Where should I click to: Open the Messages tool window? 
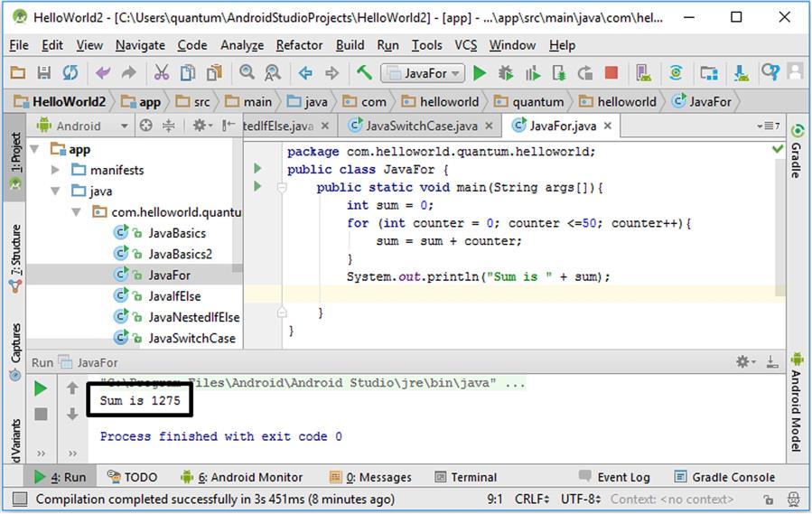pos(371,477)
